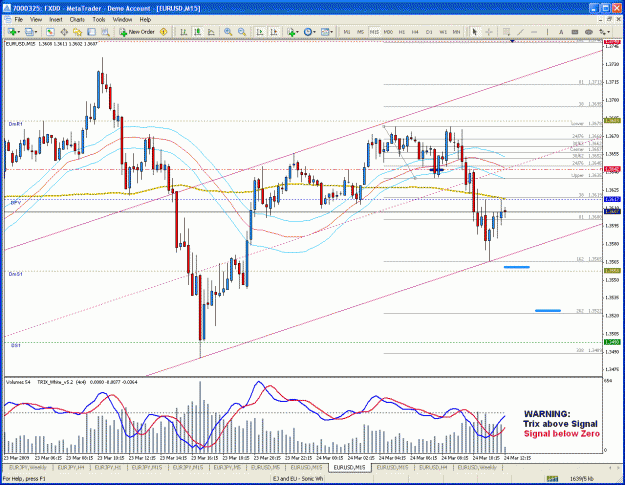Open the Market Watch window icon

click(50, 32)
